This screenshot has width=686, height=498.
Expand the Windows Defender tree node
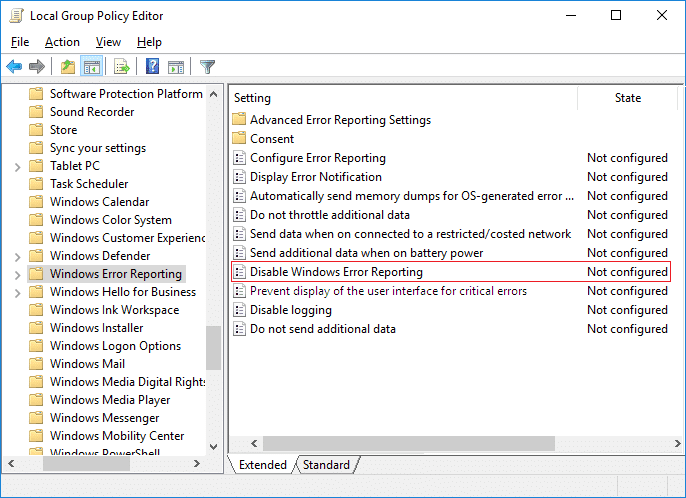coord(18,257)
